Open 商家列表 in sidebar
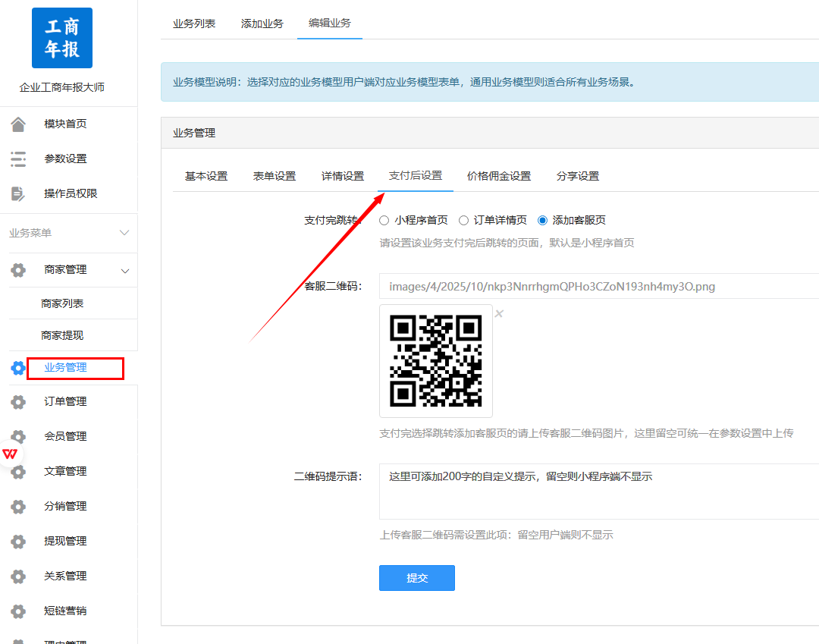This screenshot has width=819, height=644. coord(62,303)
